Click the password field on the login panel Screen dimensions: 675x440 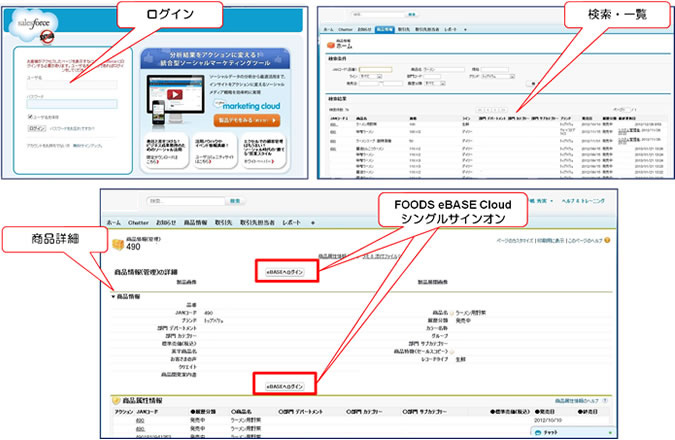tap(72, 104)
